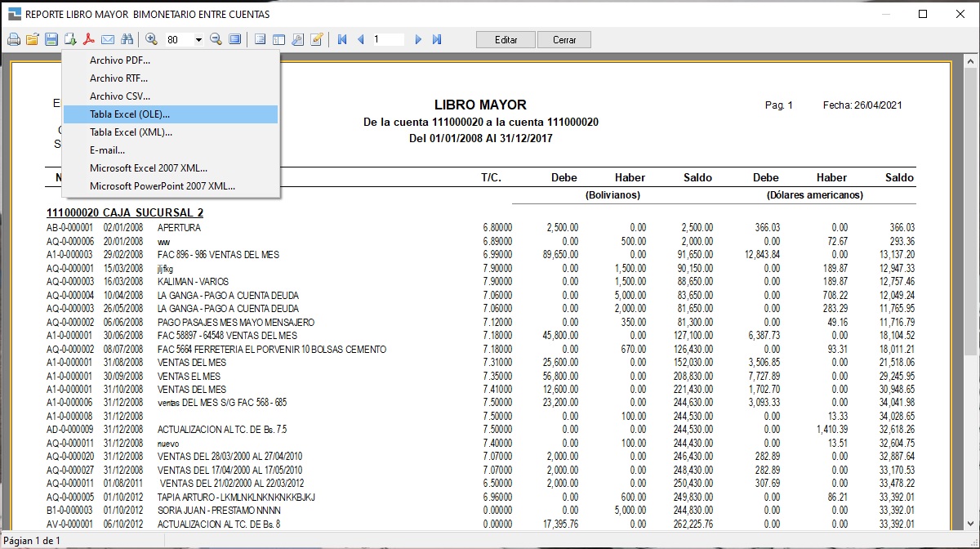
Task: Select Microsoft Excel 2007 XML... entry
Action: point(171,168)
